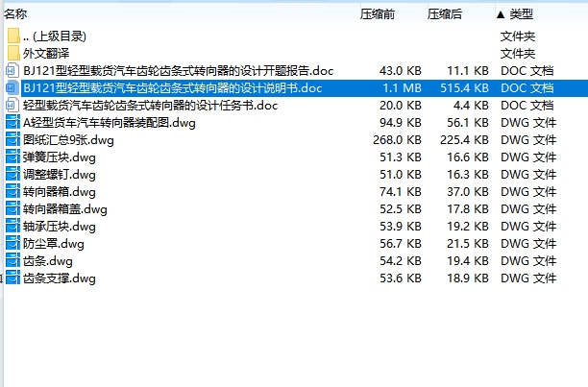This screenshot has height=387, width=588.
Task: Click the 515.4 KB compressed size value
Action: coord(464,88)
